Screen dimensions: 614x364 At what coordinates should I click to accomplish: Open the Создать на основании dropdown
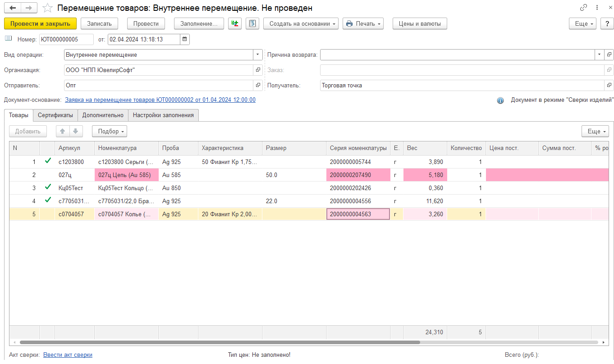(301, 23)
